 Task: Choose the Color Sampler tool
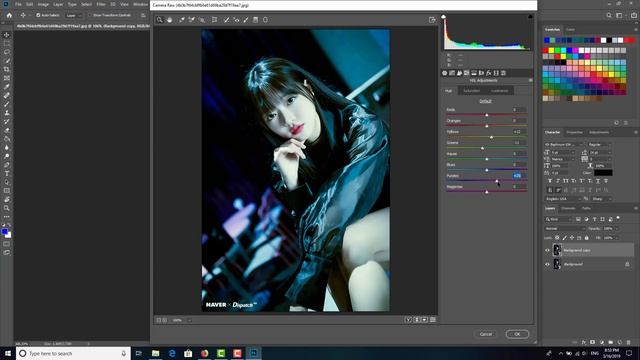tap(191, 20)
